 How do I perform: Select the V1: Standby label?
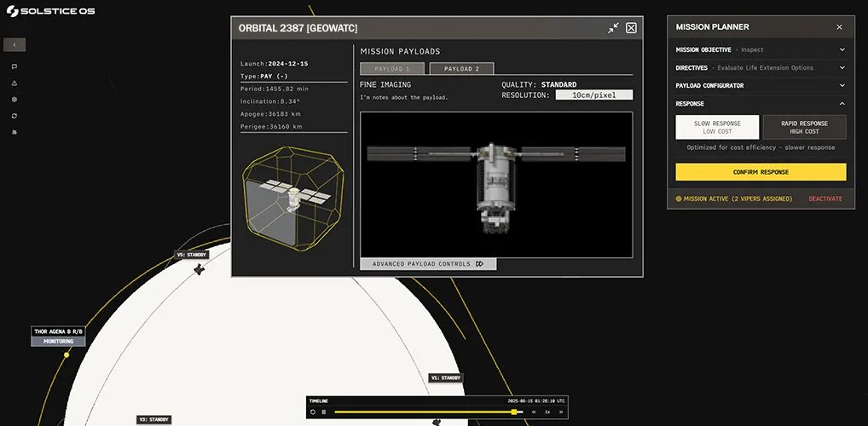coord(446,378)
